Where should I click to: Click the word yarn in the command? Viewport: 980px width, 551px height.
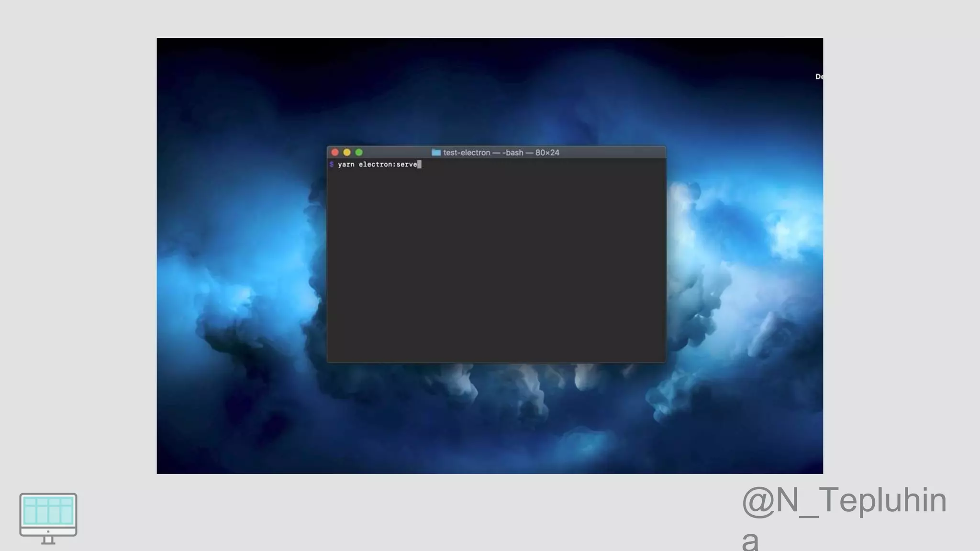click(x=346, y=165)
